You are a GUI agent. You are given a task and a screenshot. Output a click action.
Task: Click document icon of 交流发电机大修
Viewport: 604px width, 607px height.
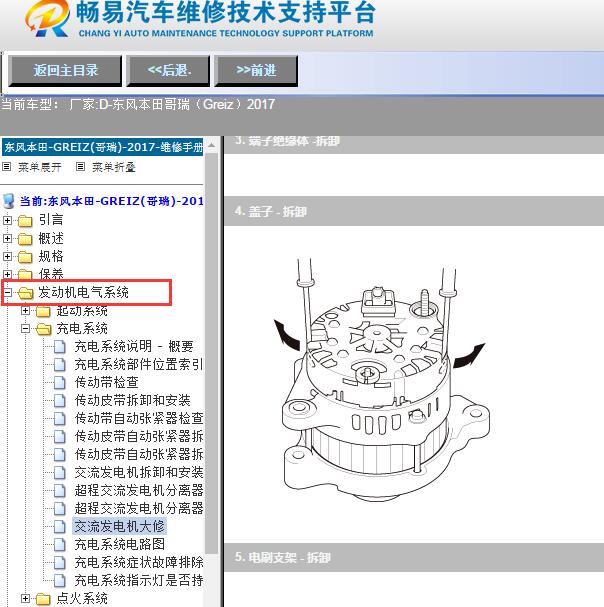60,526
